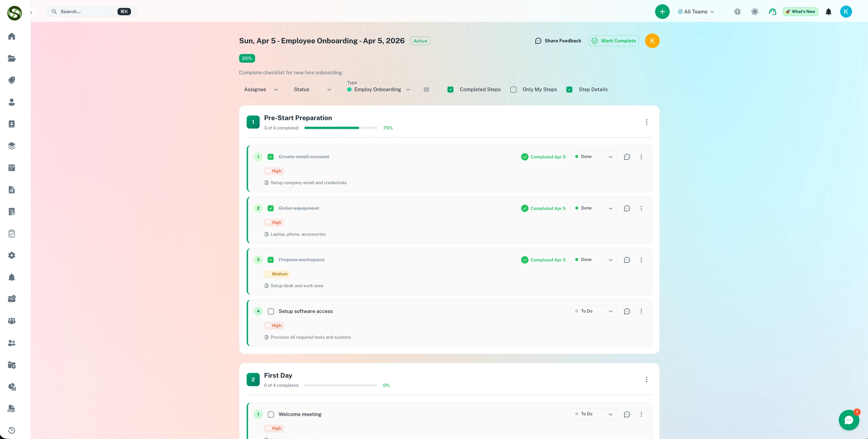Click the 20% overall progress badge
The width and height of the screenshot is (868, 439).
pyautogui.click(x=247, y=58)
